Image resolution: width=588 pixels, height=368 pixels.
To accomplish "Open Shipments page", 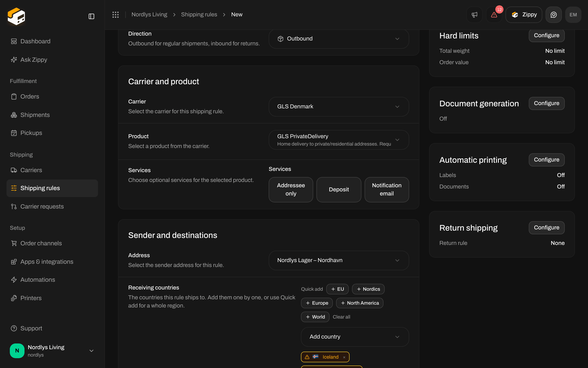I will point(52,115).
